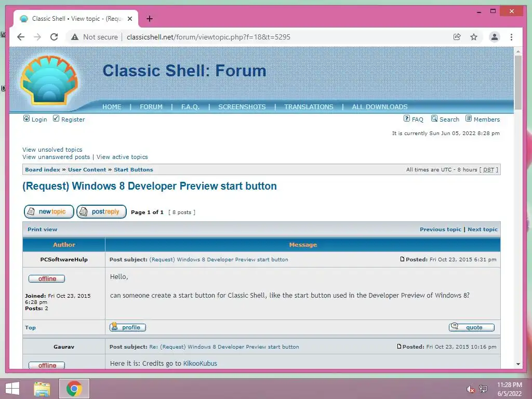Click the newtopic button
The image size is (532, 399).
[x=49, y=212]
